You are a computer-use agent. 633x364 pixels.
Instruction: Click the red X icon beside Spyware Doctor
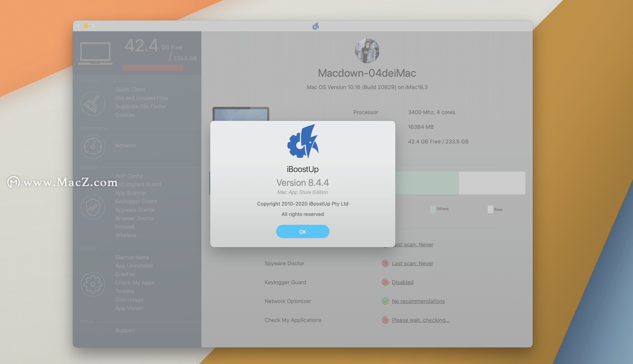(x=385, y=263)
